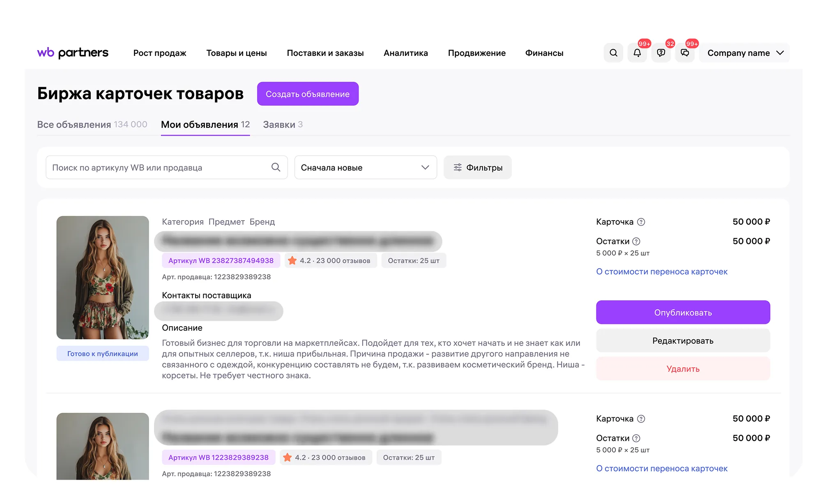This screenshot has width=828, height=504.
Task: Focus the Поиск по артикулу WB search field
Action: click(167, 167)
